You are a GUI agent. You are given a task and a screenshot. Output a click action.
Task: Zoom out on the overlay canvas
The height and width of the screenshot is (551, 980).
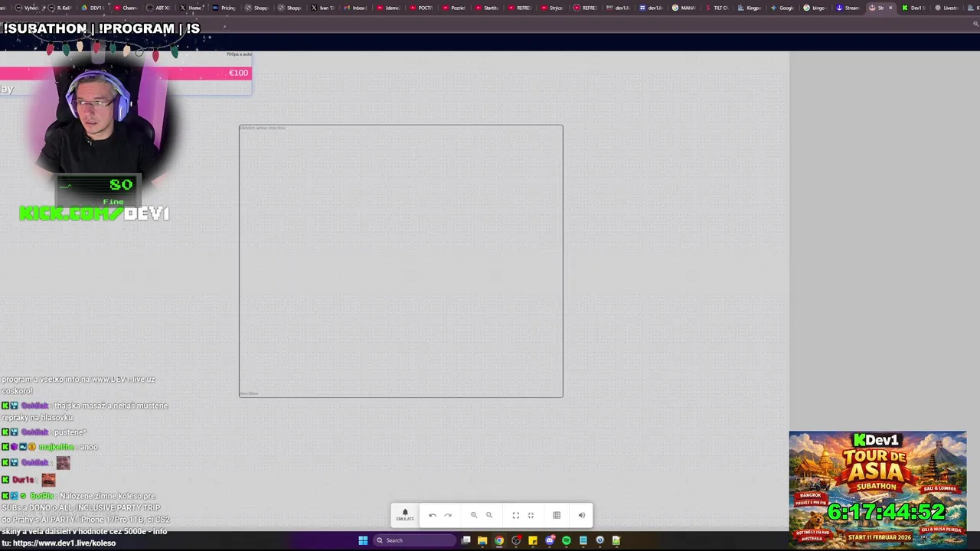489,515
